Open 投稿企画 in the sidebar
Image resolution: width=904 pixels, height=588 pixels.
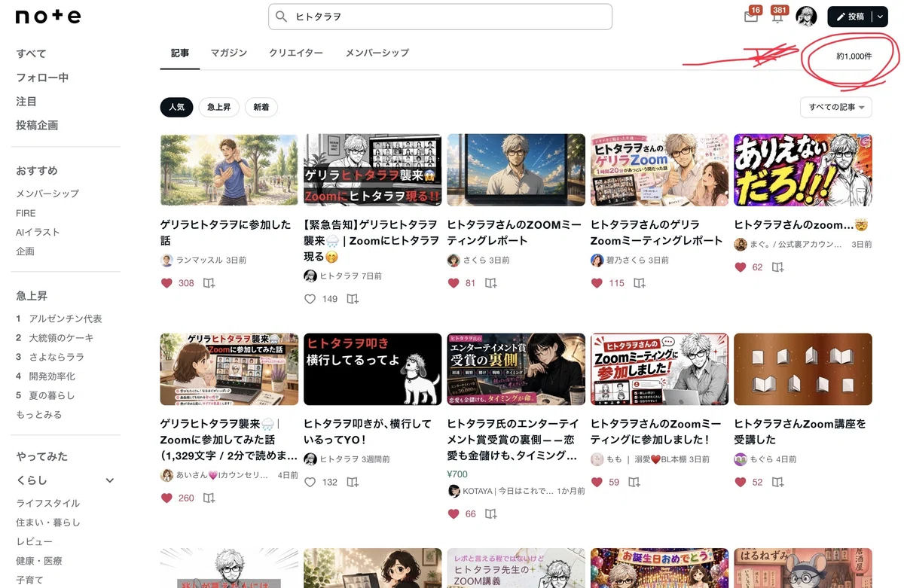point(37,126)
